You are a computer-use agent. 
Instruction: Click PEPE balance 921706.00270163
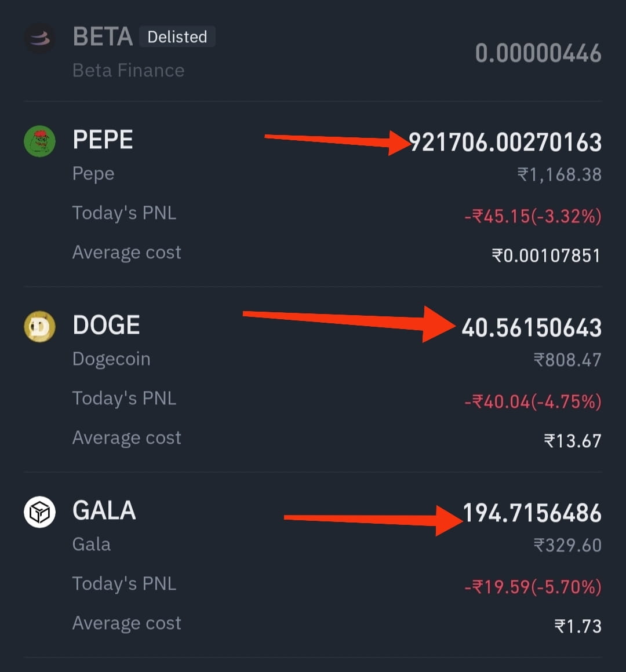click(505, 143)
